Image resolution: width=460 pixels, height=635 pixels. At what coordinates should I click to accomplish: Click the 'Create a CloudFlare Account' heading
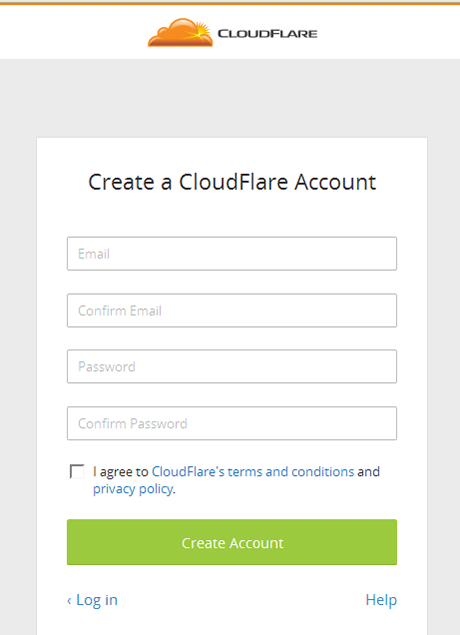(232, 182)
